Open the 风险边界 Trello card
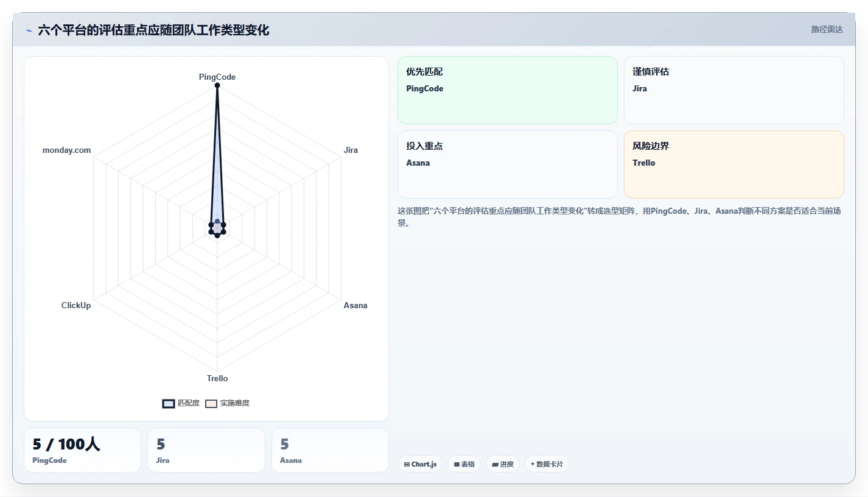 click(x=734, y=164)
